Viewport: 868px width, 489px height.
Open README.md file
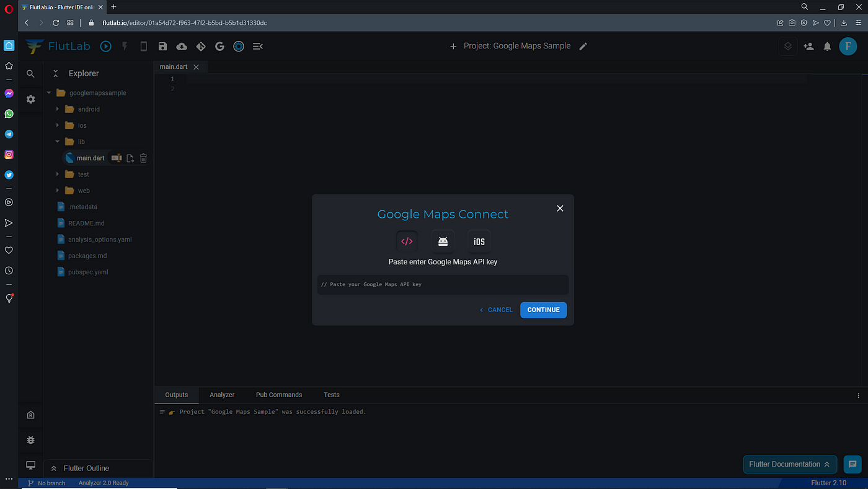[86, 223]
